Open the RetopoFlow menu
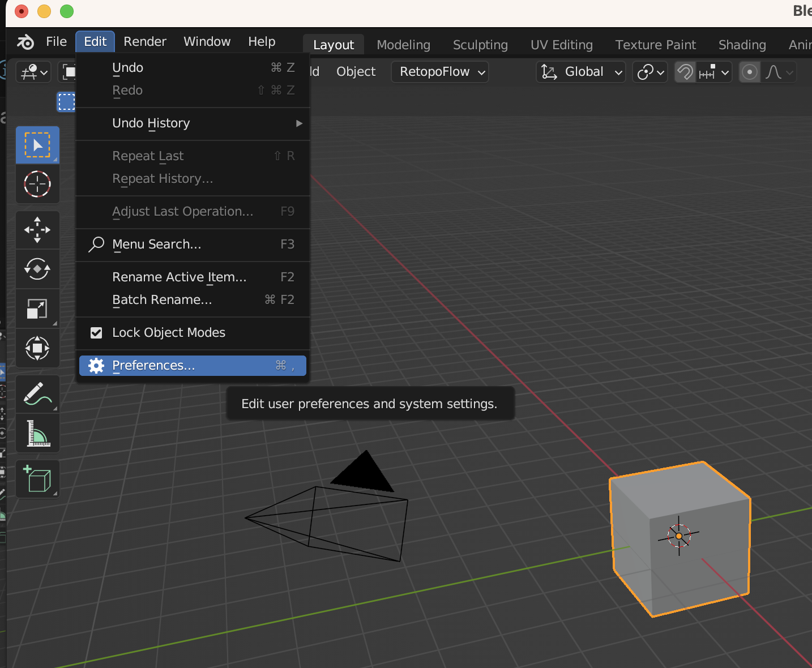Viewport: 812px width, 668px height. point(439,72)
